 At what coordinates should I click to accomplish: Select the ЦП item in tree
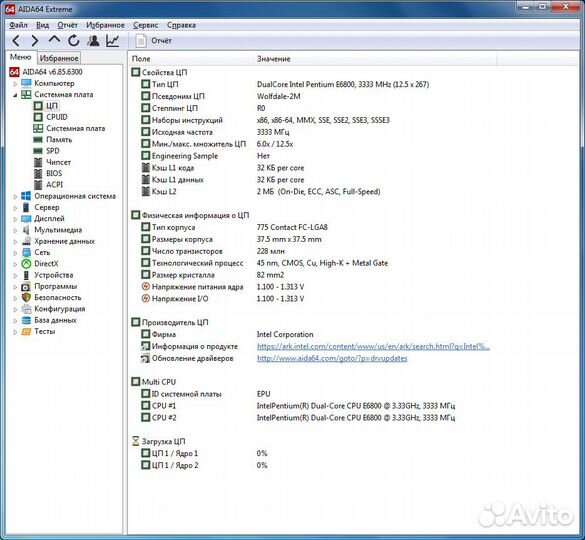[52, 106]
